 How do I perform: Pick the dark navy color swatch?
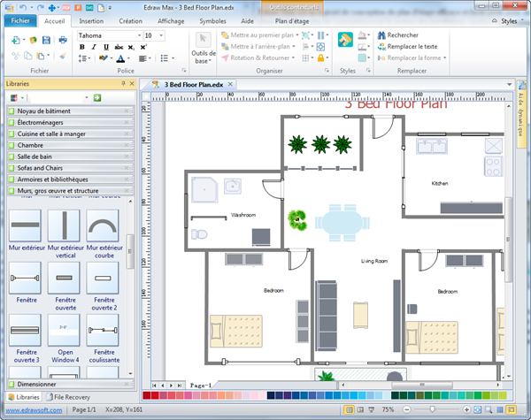click(x=271, y=395)
